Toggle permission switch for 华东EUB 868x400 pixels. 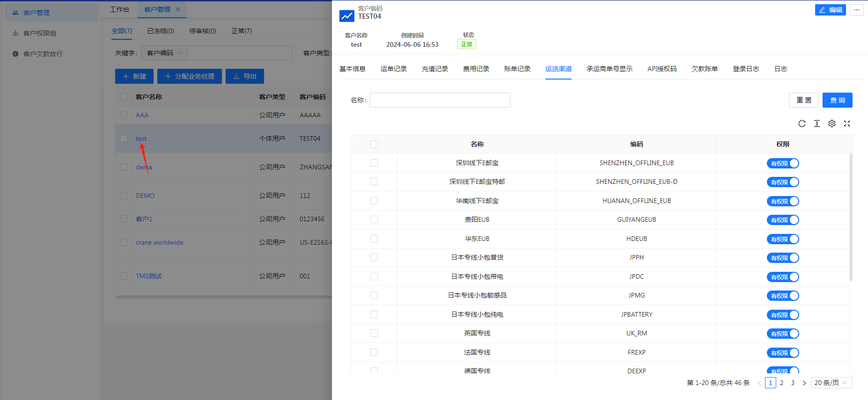point(783,239)
